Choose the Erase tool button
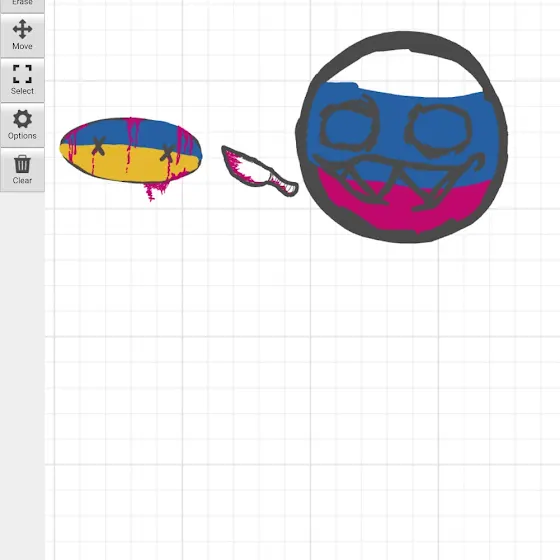 coord(22,5)
